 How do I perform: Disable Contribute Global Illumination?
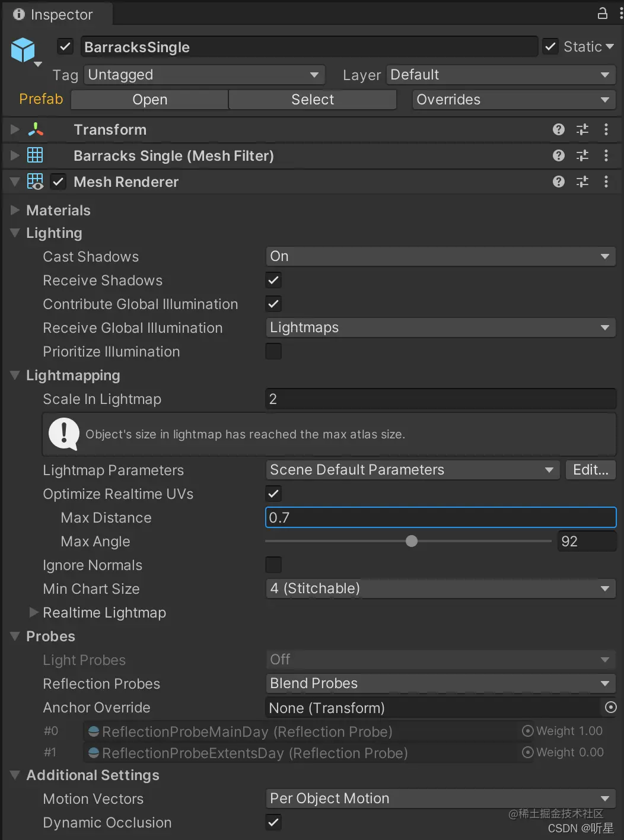pyautogui.click(x=273, y=304)
